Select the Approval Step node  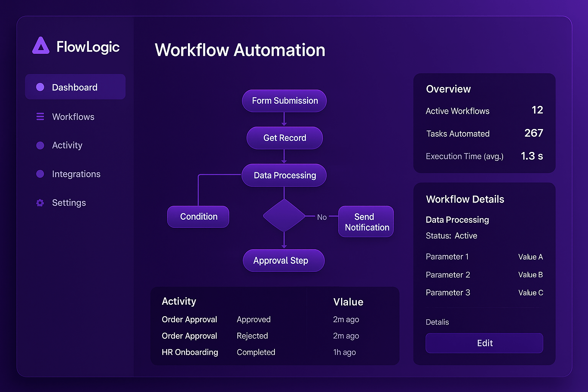point(283,261)
